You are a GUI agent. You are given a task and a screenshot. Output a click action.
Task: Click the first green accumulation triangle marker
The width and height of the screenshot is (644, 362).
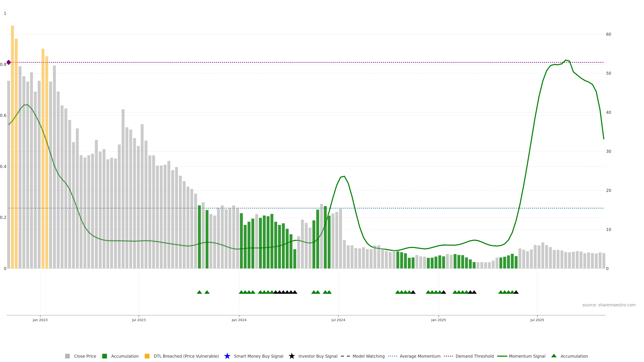click(199, 292)
